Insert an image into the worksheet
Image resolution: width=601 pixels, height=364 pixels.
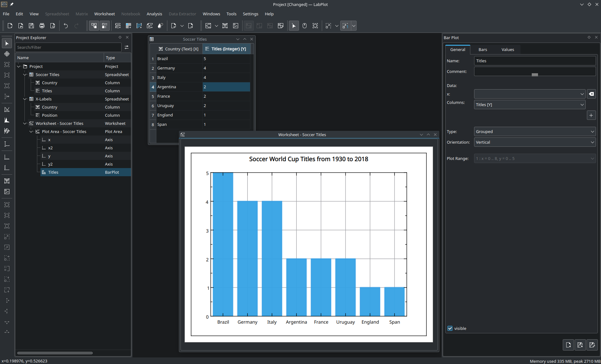pos(235,26)
